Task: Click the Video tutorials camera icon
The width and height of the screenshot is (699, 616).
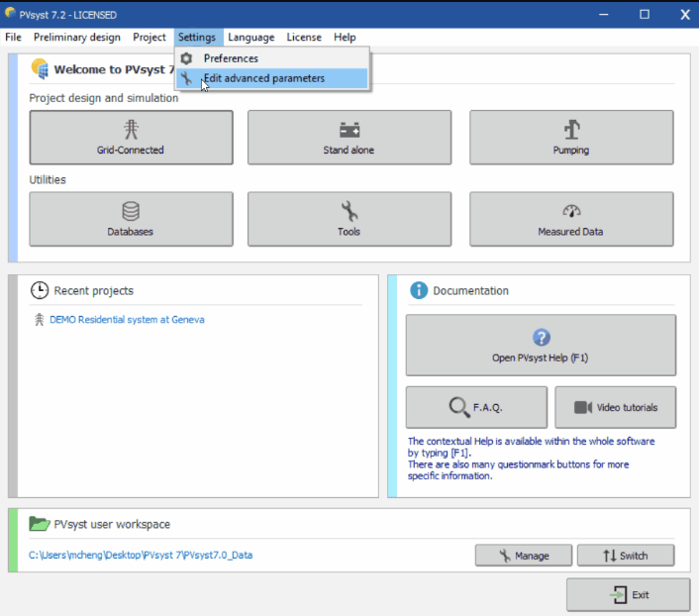Action: pos(583,407)
